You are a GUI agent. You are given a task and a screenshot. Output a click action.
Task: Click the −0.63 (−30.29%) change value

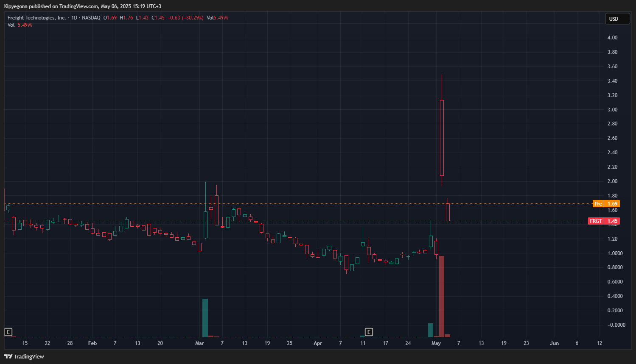point(185,18)
